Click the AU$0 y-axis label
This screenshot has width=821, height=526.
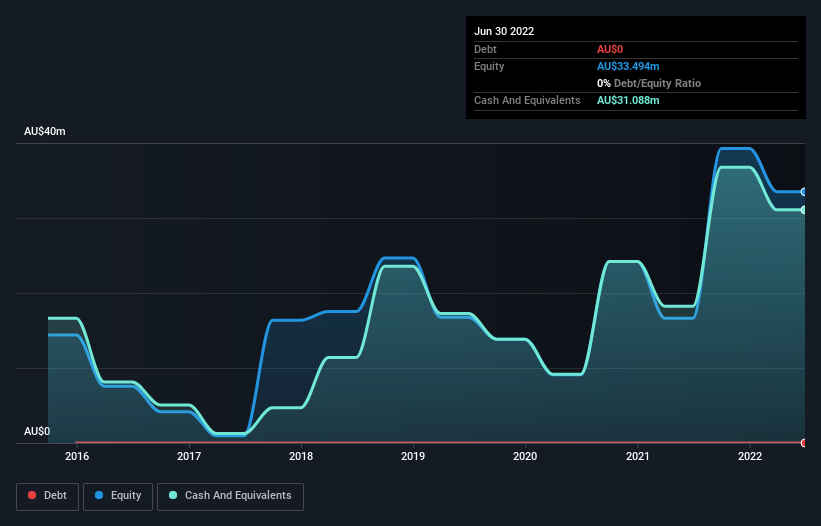click(x=37, y=431)
